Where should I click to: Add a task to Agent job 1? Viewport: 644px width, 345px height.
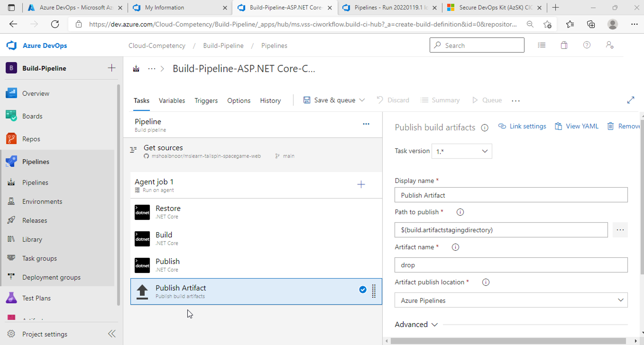(x=361, y=185)
